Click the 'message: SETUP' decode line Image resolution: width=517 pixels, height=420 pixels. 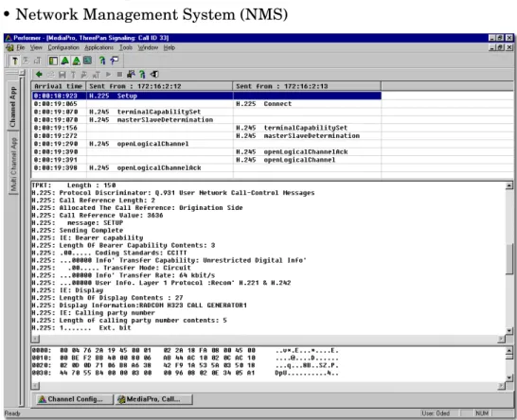(78, 223)
